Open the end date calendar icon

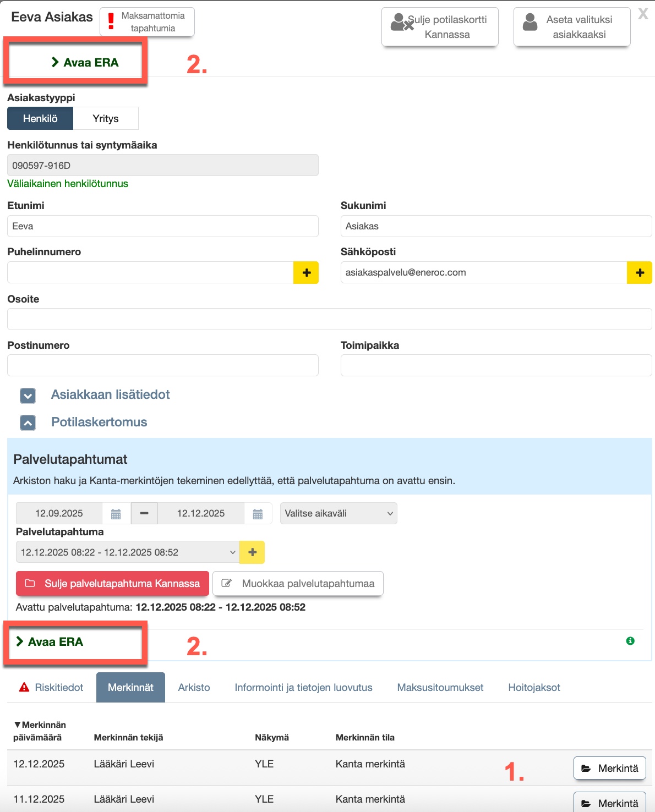pos(258,514)
